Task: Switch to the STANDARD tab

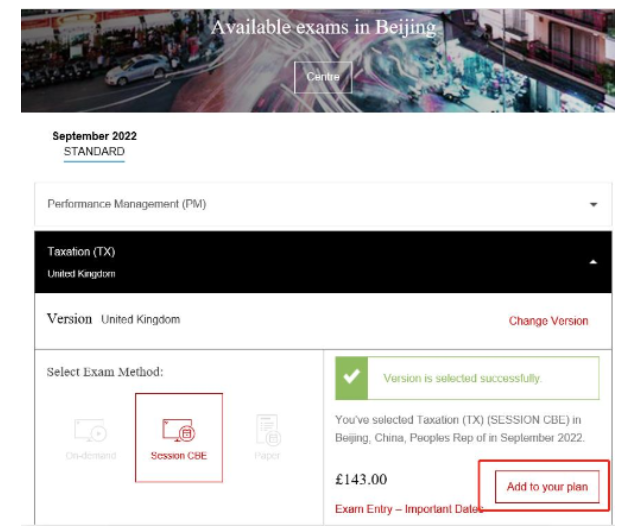Action: [x=94, y=152]
